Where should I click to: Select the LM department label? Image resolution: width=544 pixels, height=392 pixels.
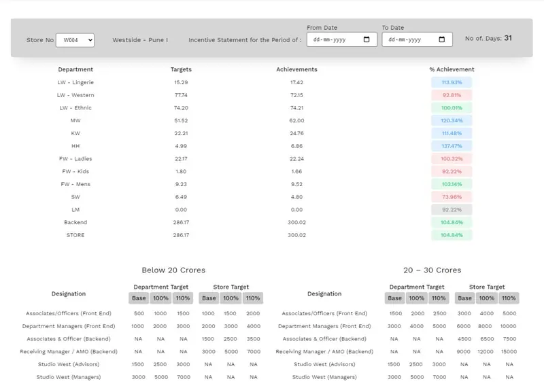[75, 210]
